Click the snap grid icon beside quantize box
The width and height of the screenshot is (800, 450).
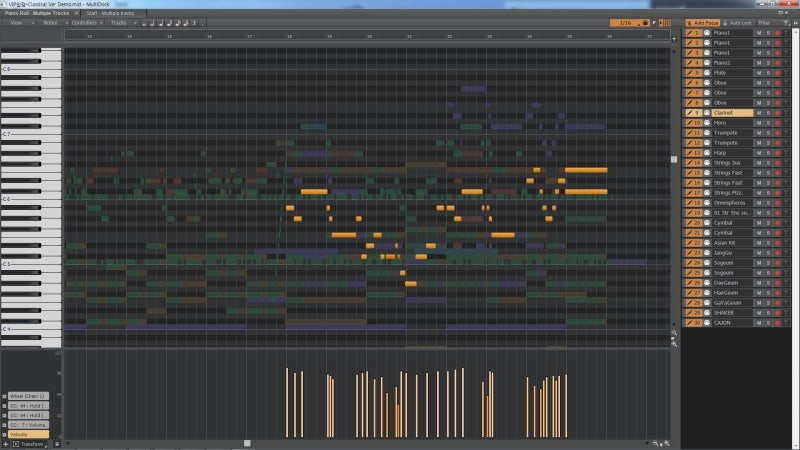665,23
